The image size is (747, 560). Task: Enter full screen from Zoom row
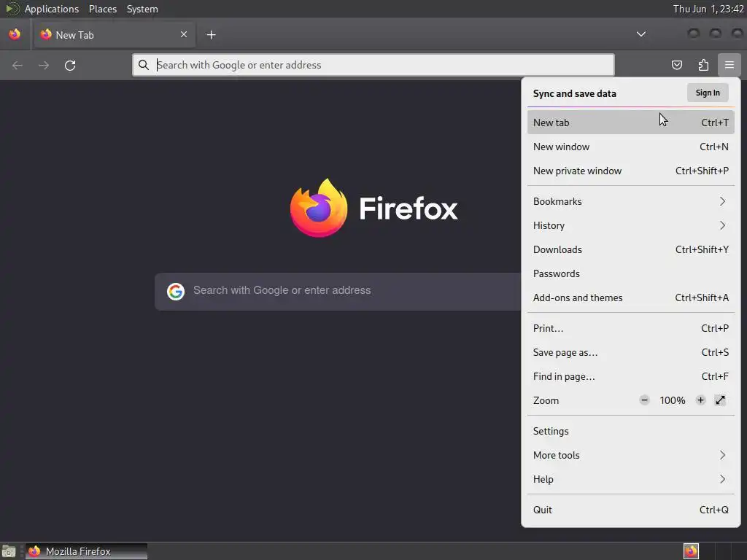(720, 400)
